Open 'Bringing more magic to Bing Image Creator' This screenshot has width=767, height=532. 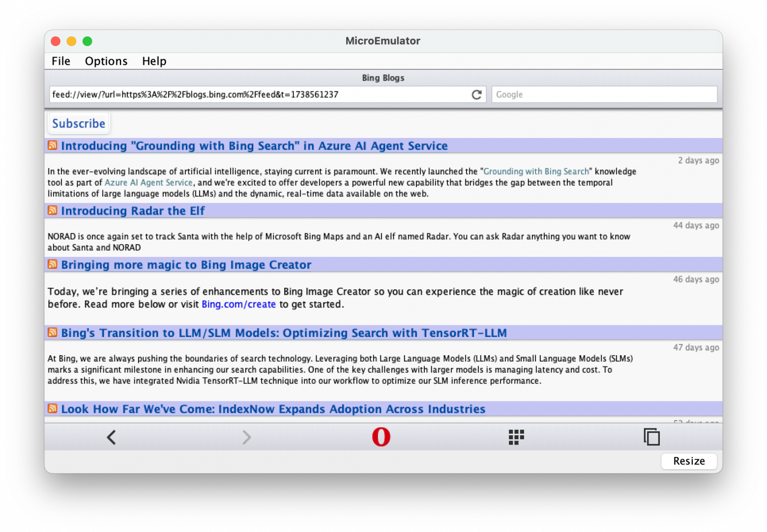tap(186, 265)
